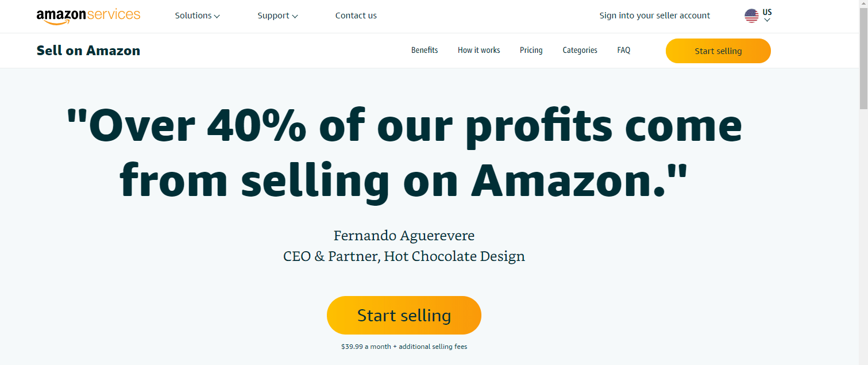Expand the Support dropdown
Viewport: 868px width, 365px height.
[277, 16]
